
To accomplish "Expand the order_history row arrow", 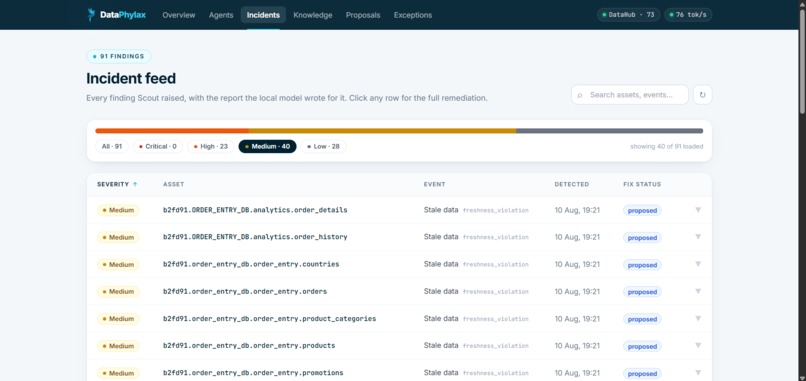I will pos(698,237).
